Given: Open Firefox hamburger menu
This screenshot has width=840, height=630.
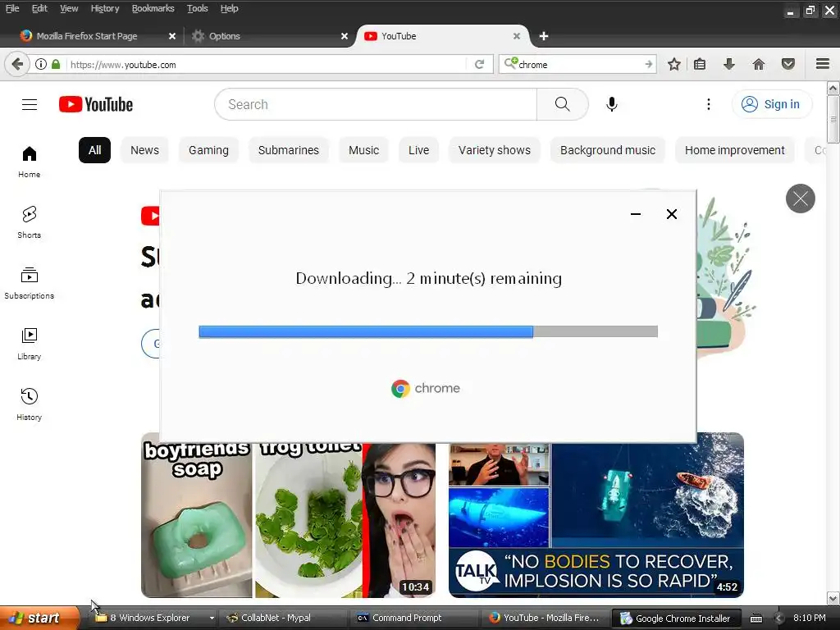Looking at the screenshot, I should tap(823, 64).
